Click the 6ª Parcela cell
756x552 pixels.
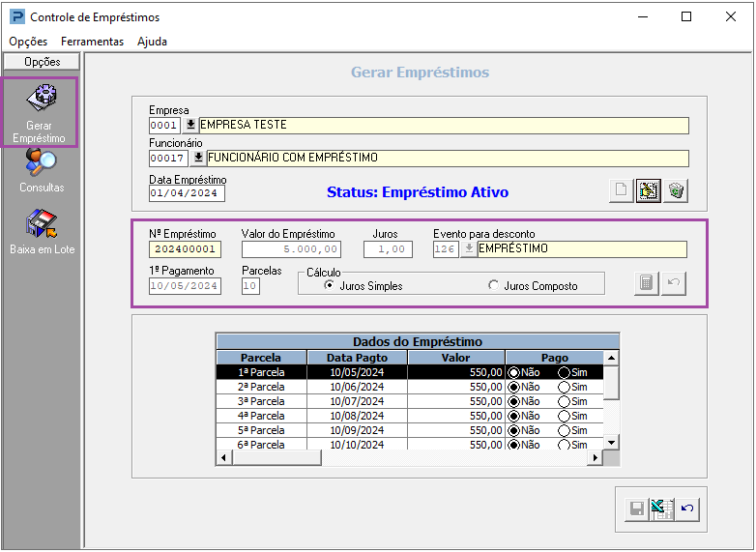[261, 444]
